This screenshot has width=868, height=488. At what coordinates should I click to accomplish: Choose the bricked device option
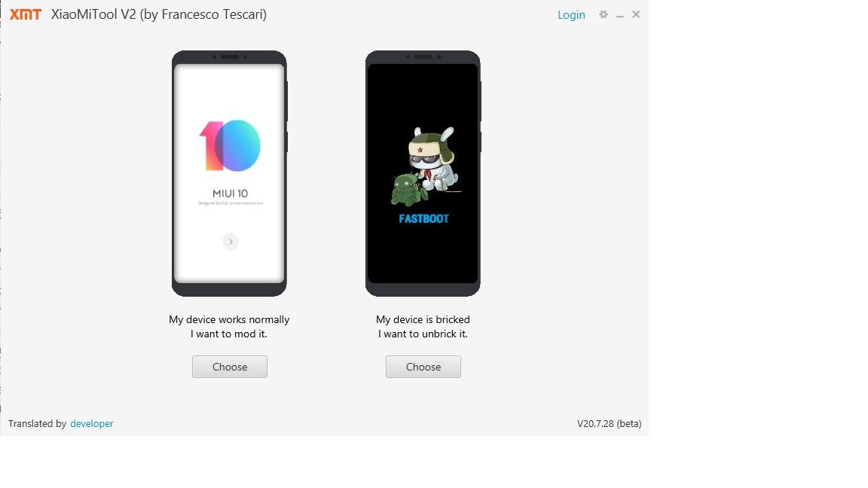tap(423, 367)
